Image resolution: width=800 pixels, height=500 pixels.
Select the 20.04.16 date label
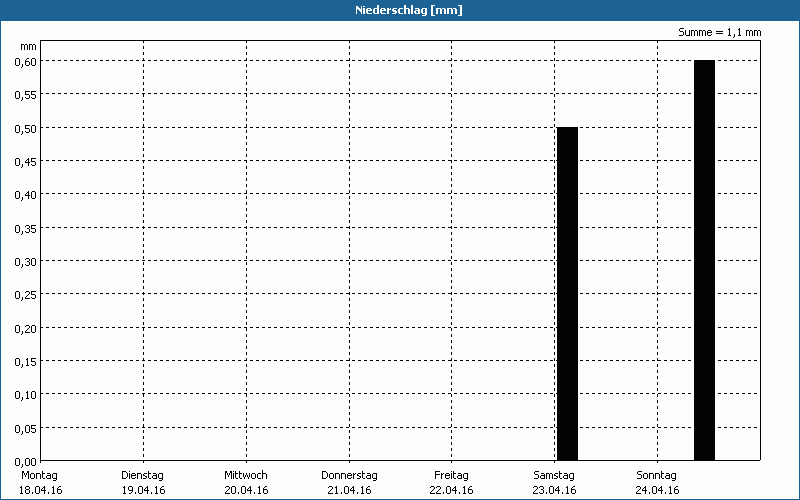(246, 491)
